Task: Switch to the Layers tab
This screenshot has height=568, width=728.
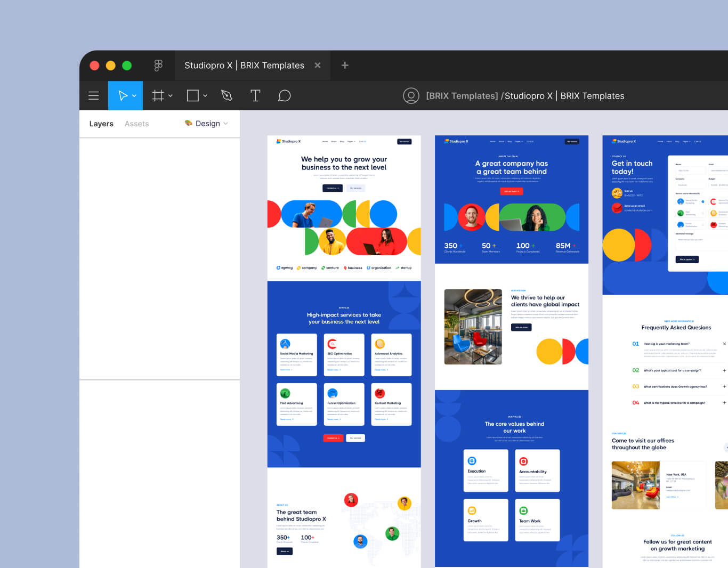Action: 101,123
